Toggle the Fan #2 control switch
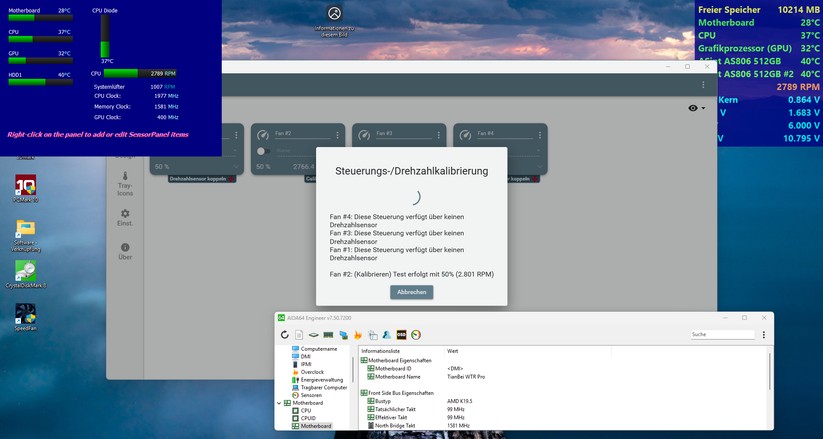823x439 pixels. click(x=264, y=151)
